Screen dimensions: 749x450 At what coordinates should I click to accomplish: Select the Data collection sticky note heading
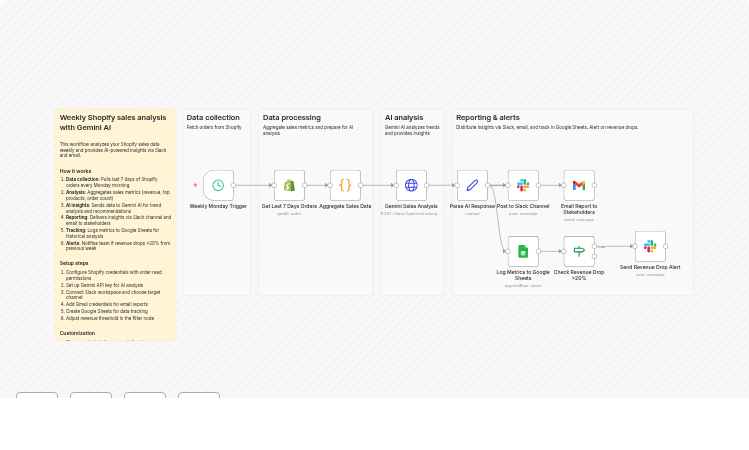[x=213, y=118]
